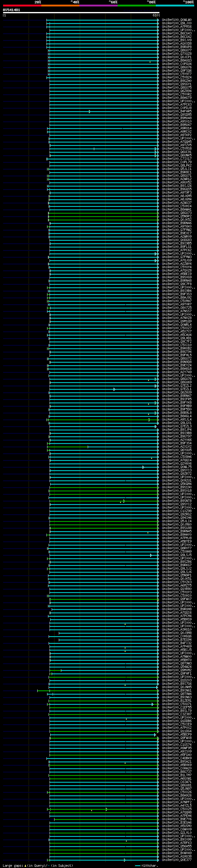Select the UniRef100_A9SJL4 label
This screenshot has width=197, height=868.
click(177, 419)
